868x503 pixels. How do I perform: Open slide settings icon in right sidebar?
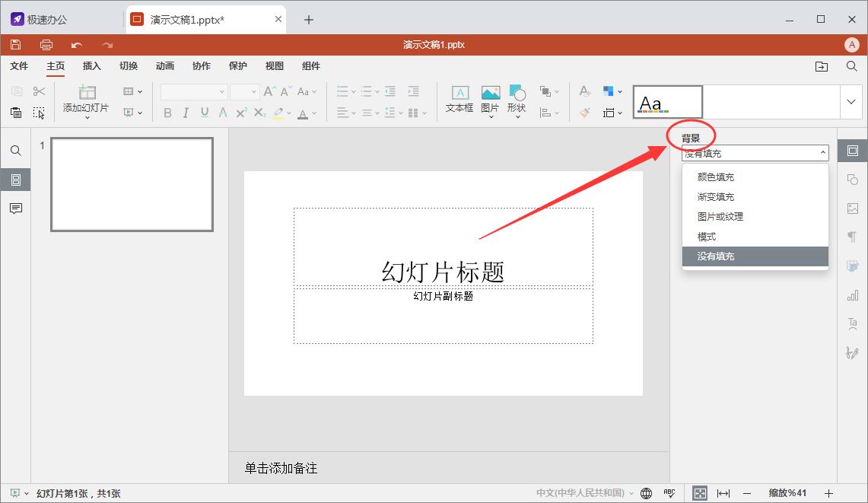point(853,151)
